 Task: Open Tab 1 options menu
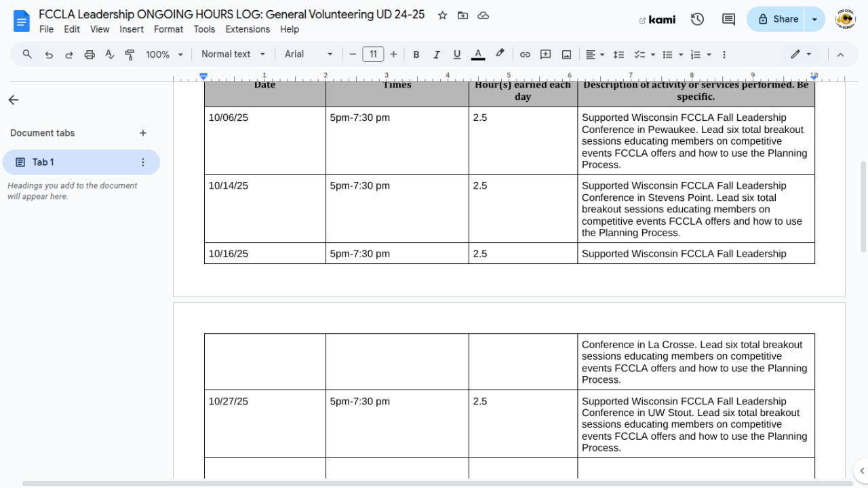[143, 162]
